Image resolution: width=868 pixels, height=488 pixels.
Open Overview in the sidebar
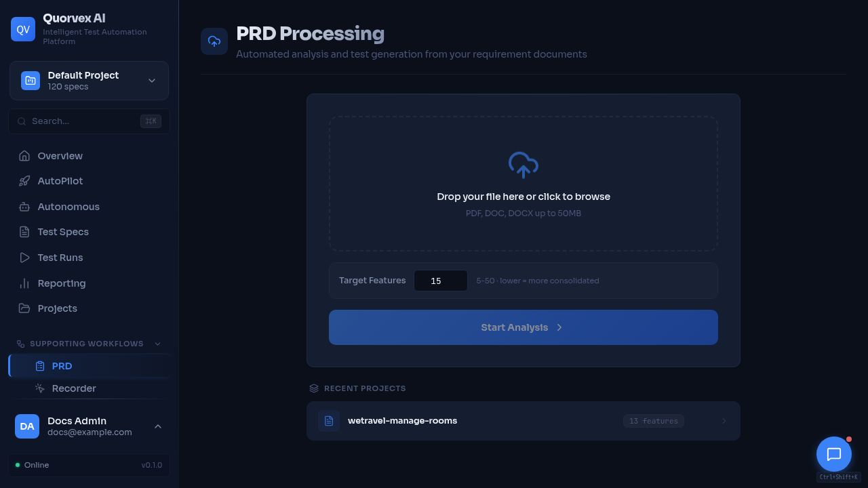(89, 156)
